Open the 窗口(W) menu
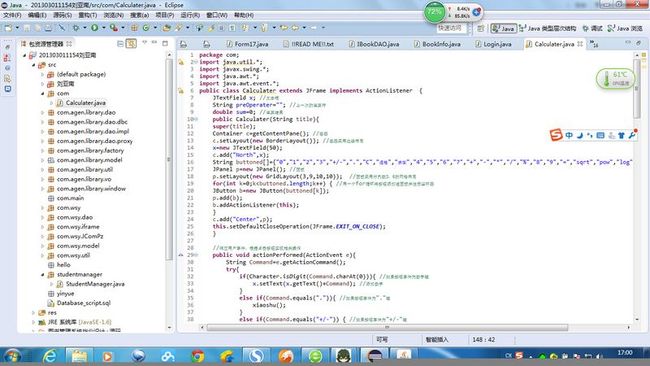This screenshot has height=366, width=650. pyautogui.click(x=217, y=15)
